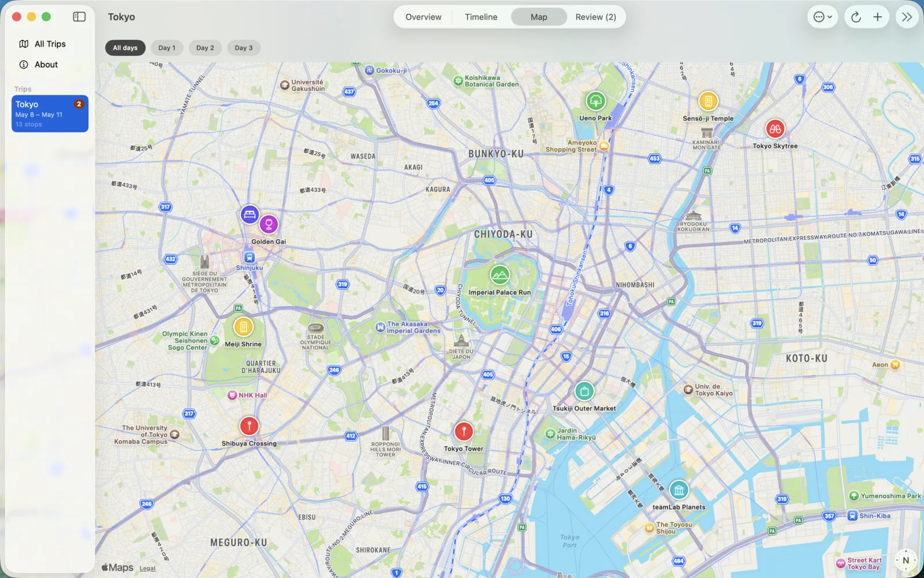Switch to the Timeline tab
The width and height of the screenshot is (924, 578).
481,17
